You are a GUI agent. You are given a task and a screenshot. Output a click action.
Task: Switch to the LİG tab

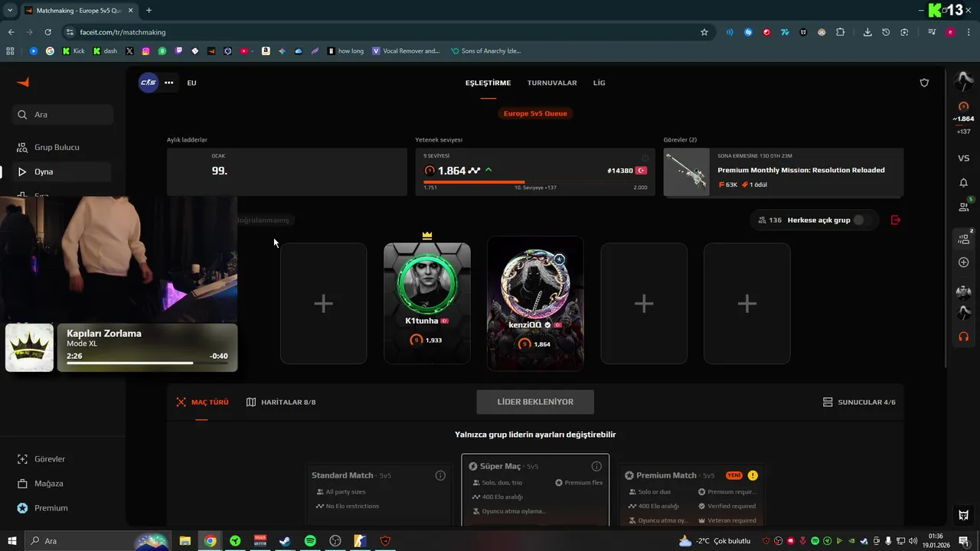click(599, 83)
